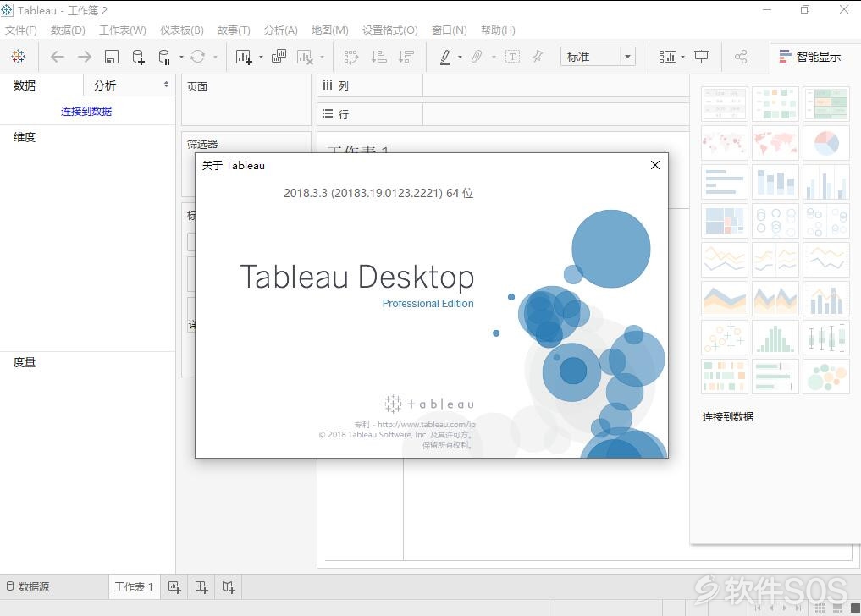
Task: Click the 行 rows shelf
Action: pyautogui.click(x=502, y=114)
